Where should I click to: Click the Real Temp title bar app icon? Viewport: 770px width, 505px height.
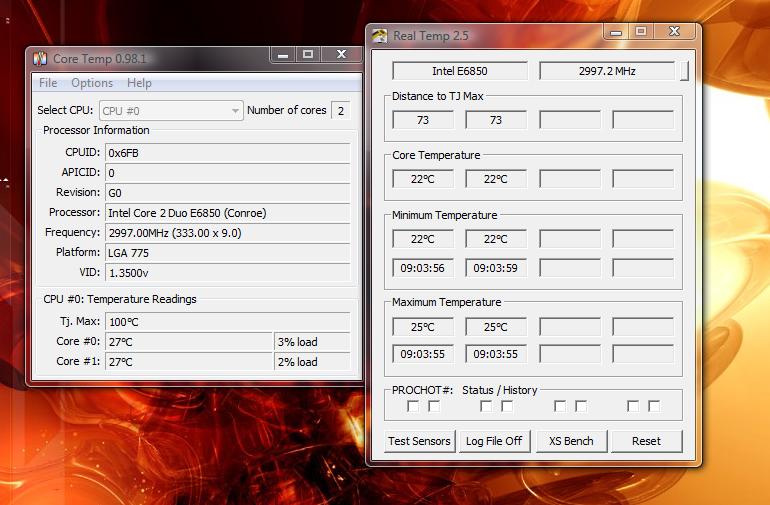(380, 36)
